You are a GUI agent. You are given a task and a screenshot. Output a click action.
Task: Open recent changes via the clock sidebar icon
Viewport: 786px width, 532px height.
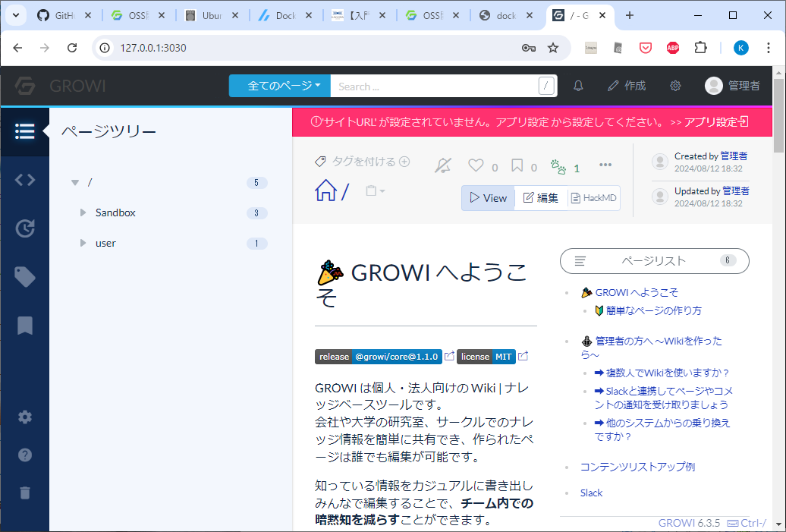[24, 227]
